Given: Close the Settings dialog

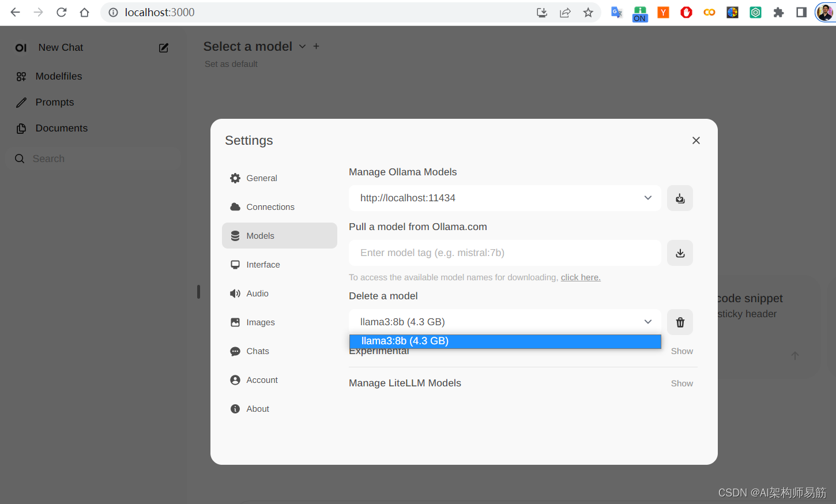Looking at the screenshot, I should pos(696,141).
